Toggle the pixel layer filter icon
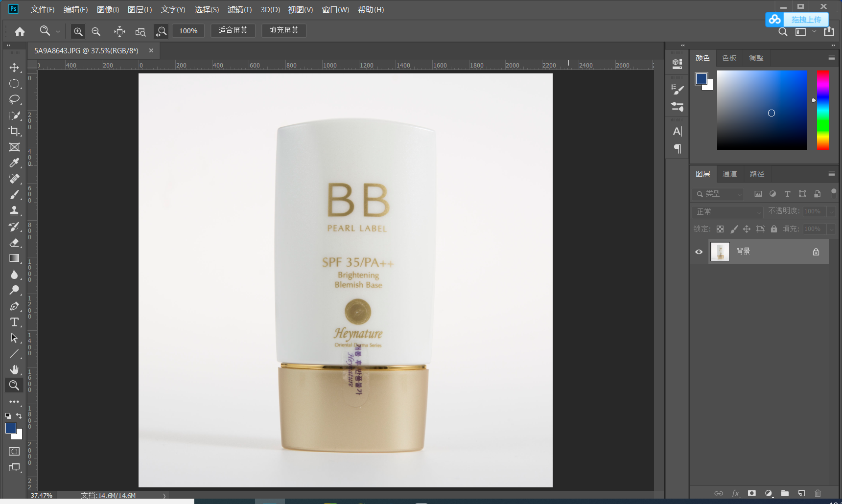This screenshot has width=842, height=504. pos(758,194)
